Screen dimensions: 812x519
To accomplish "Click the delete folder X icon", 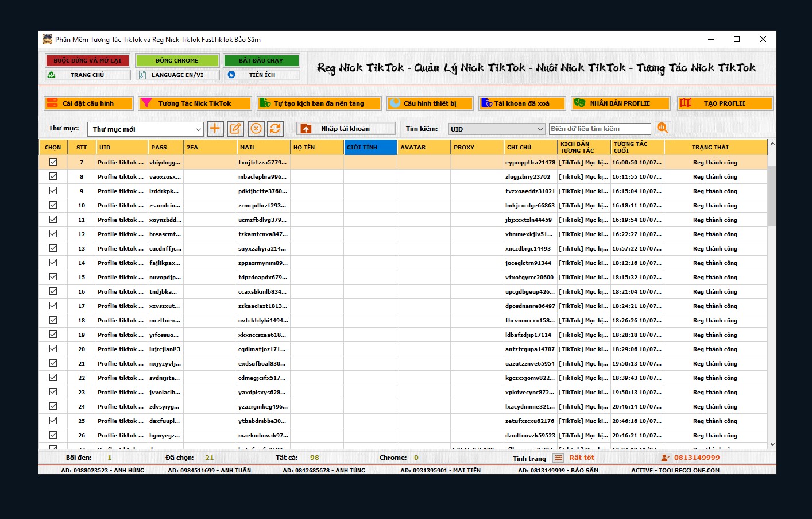I will click(256, 129).
